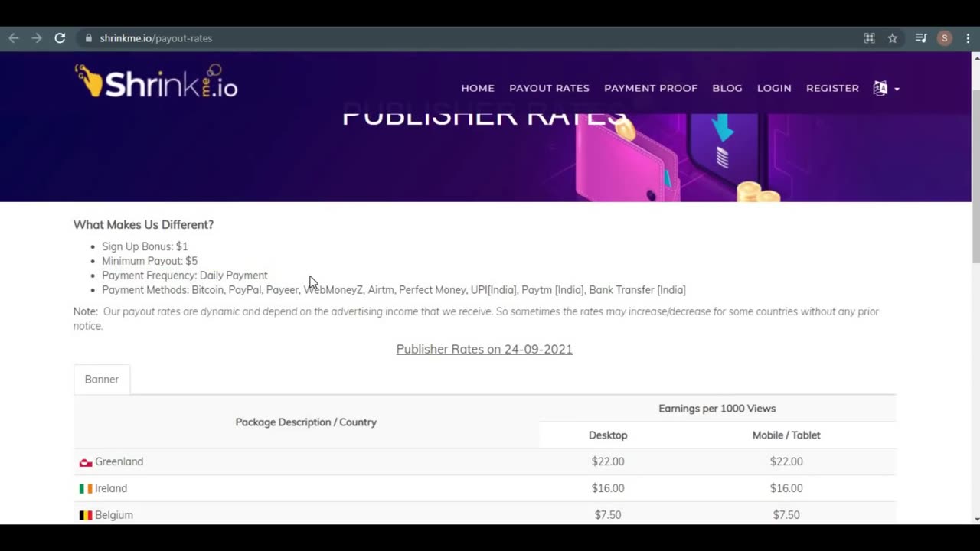Open the Chrome three-dot menu
The width and height of the screenshot is (980, 551).
[968, 38]
